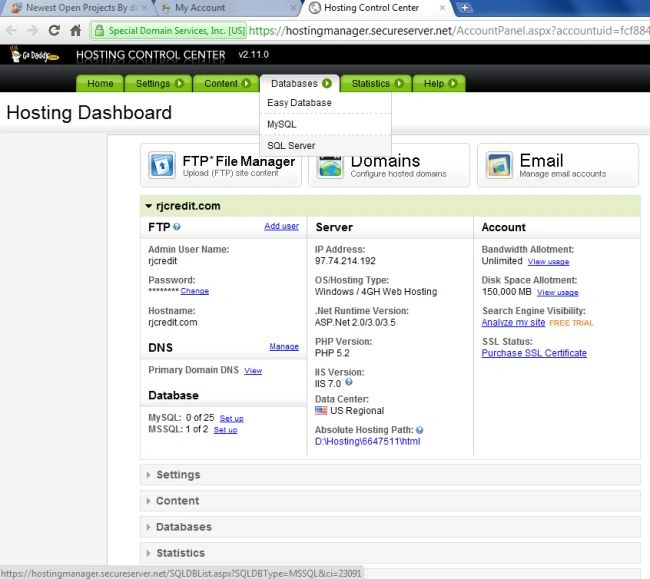Click the help icon beside Absolute Hosting Path
The image size is (650, 579).
click(x=420, y=430)
